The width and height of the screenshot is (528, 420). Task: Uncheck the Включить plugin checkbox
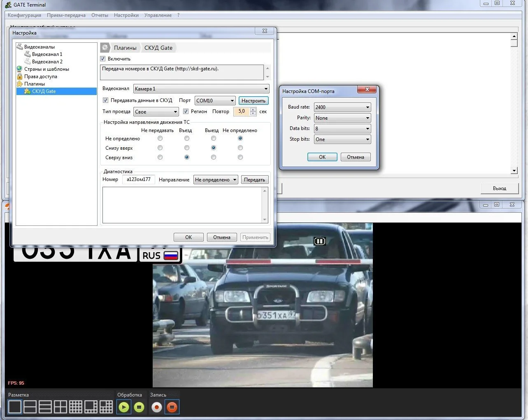[x=103, y=59]
